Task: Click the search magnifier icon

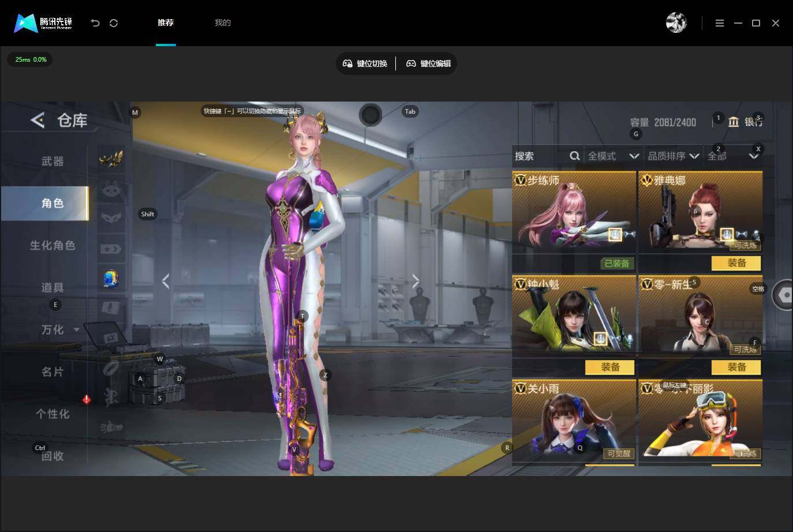Action: pyautogui.click(x=574, y=156)
